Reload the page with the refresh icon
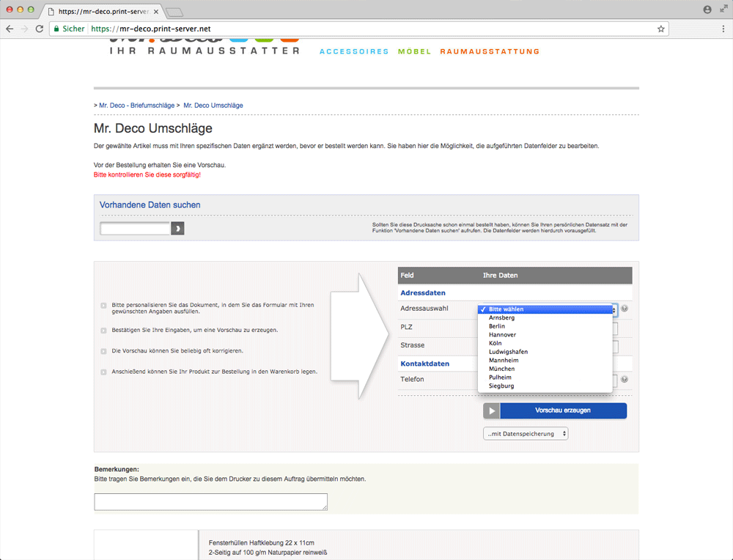 tap(40, 29)
